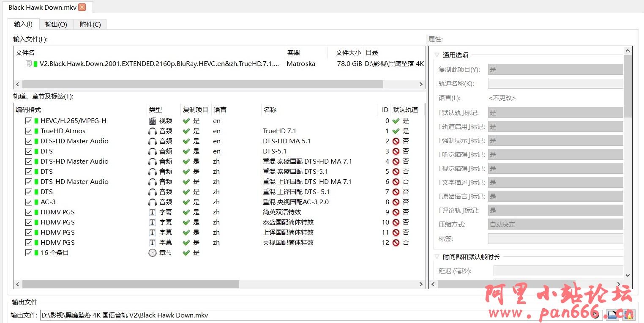
Task: Open the 「评论轨」标记 dropdown
Action: [555, 210]
